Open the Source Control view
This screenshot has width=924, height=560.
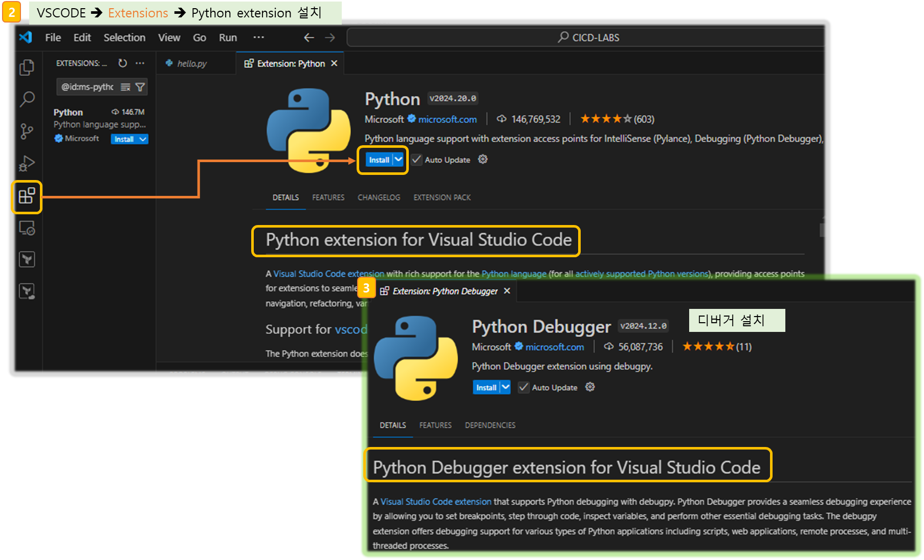pyautogui.click(x=27, y=131)
